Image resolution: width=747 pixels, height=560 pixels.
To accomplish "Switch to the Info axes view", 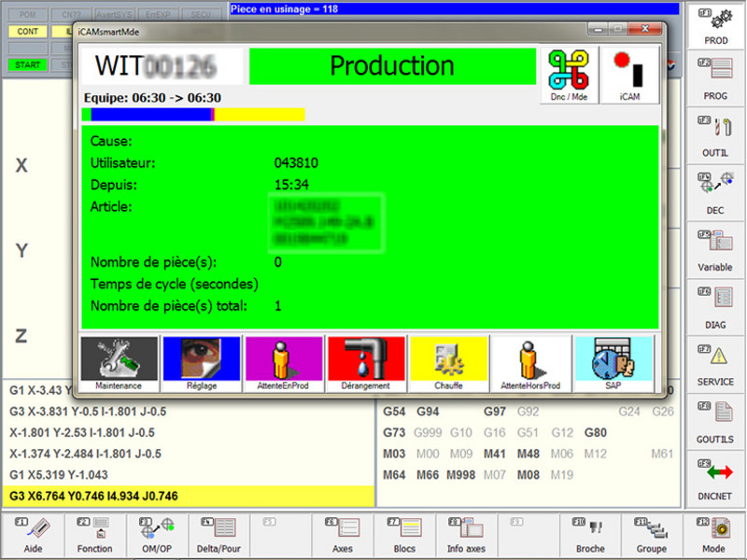I will point(466,534).
